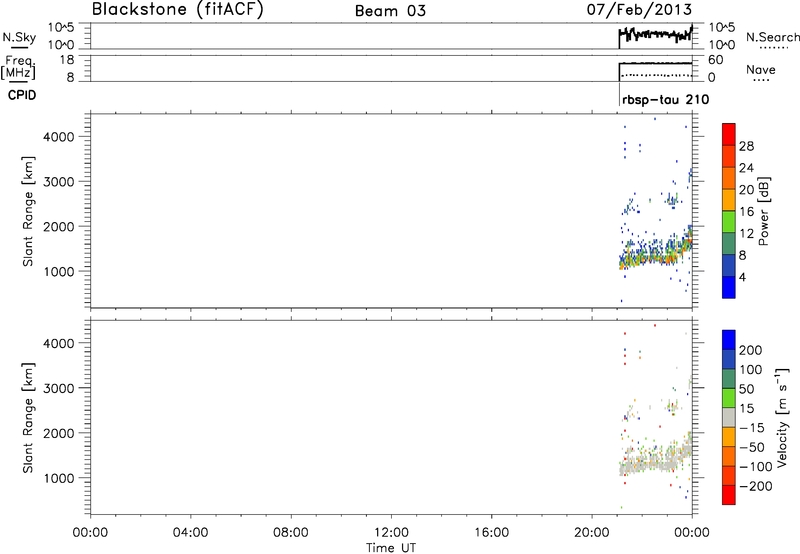Screen dimensions: 800x554
Task: Click the "Freq. [MHz]" axis label
Action: click(x=18, y=67)
